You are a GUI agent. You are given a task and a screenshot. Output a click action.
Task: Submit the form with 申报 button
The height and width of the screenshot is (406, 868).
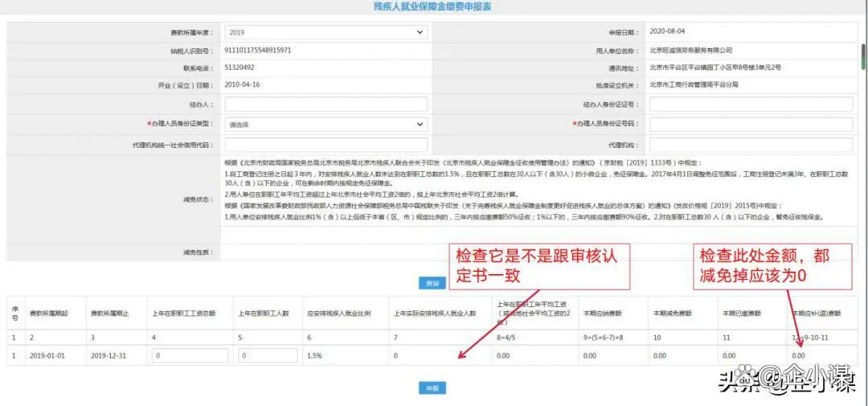(432, 388)
